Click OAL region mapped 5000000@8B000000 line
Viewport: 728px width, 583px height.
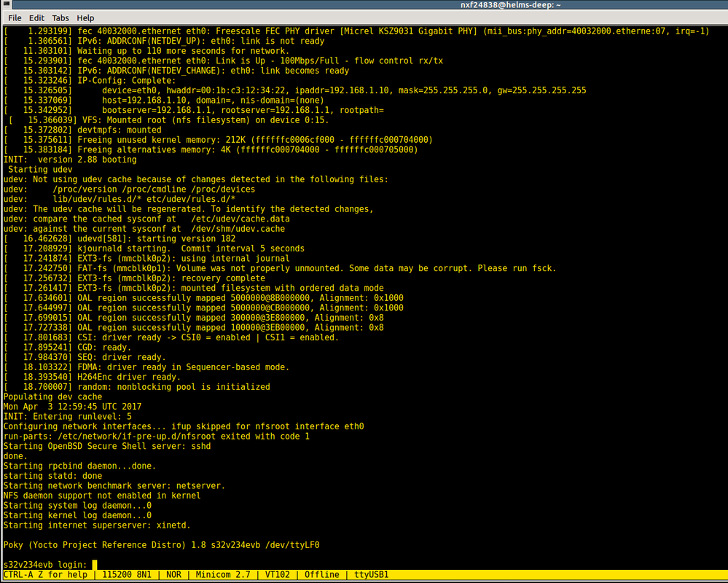click(x=203, y=298)
